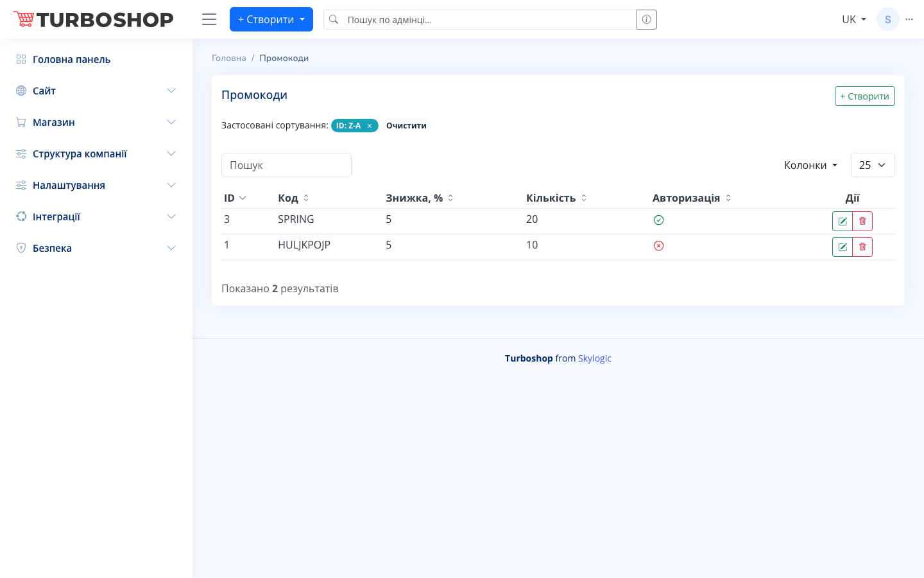
Task: Click the Промокоди breadcrumb
Action: [284, 58]
